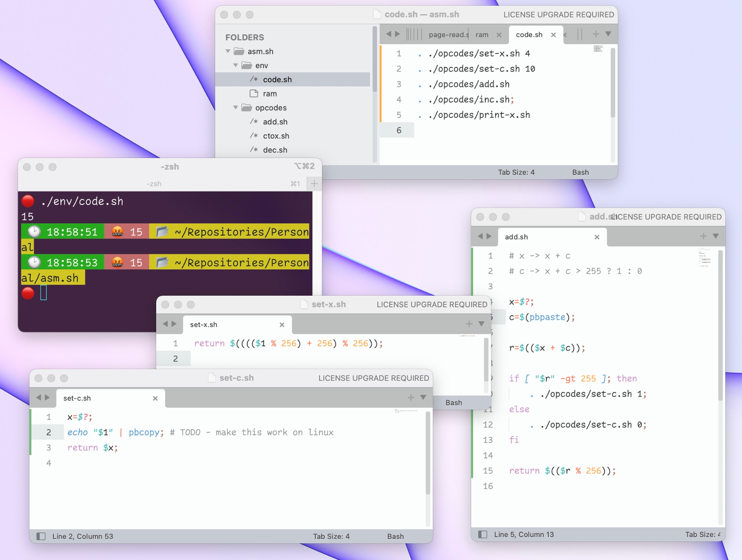742x560 pixels.
Task: Click line number 15 in add.sh gutter
Action: pos(488,471)
